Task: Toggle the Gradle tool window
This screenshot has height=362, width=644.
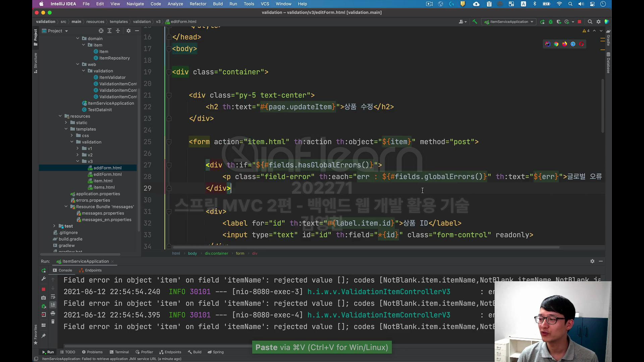Action: pos(608,38)
